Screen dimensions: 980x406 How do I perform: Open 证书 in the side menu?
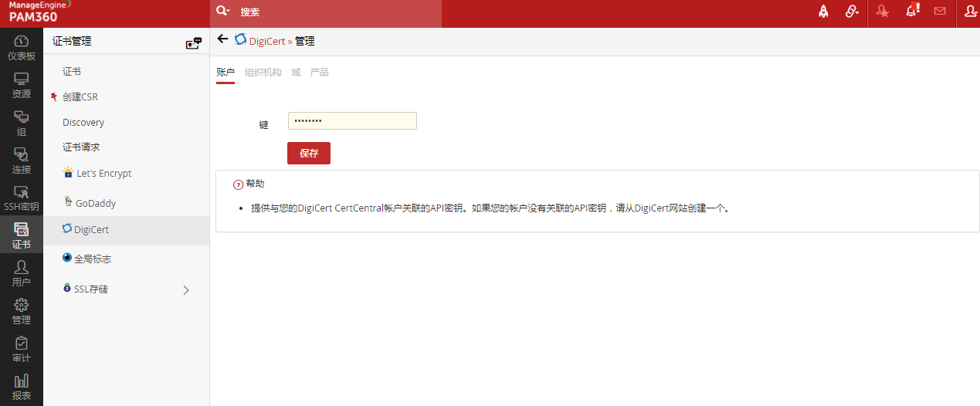tap(72, 71)
